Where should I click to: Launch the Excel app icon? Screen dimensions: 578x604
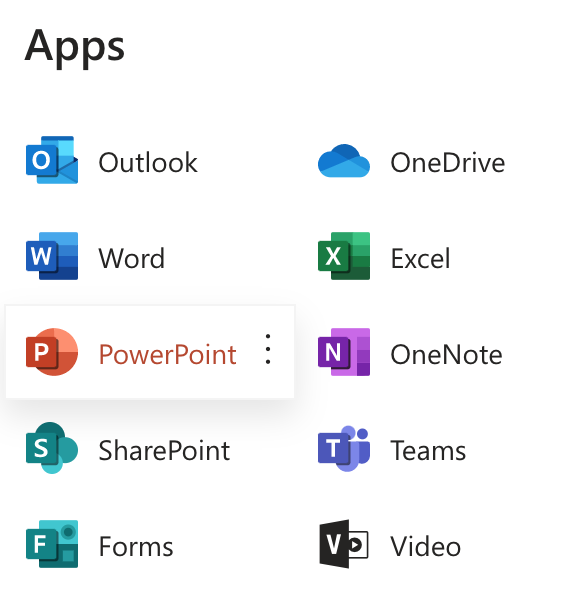coord(344,256)
